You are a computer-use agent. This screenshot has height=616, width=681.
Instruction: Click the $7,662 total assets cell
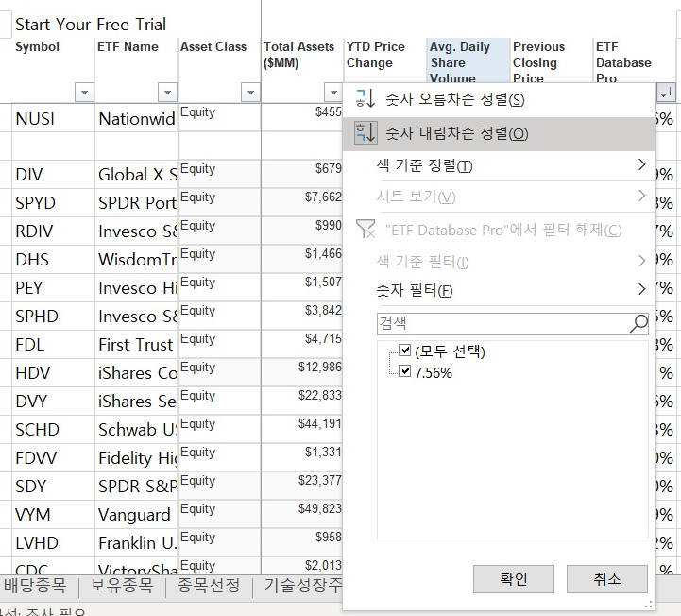click(302, 202)
